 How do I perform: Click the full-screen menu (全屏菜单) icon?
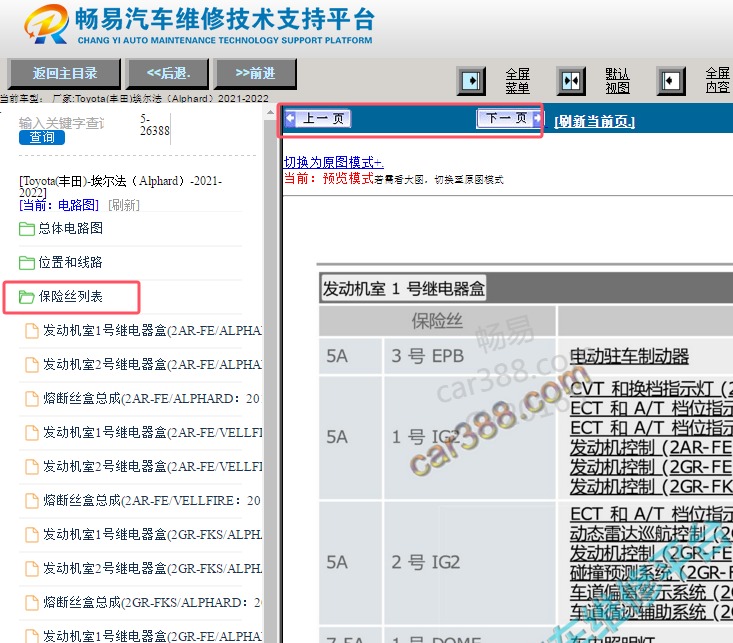coord(471,81)
